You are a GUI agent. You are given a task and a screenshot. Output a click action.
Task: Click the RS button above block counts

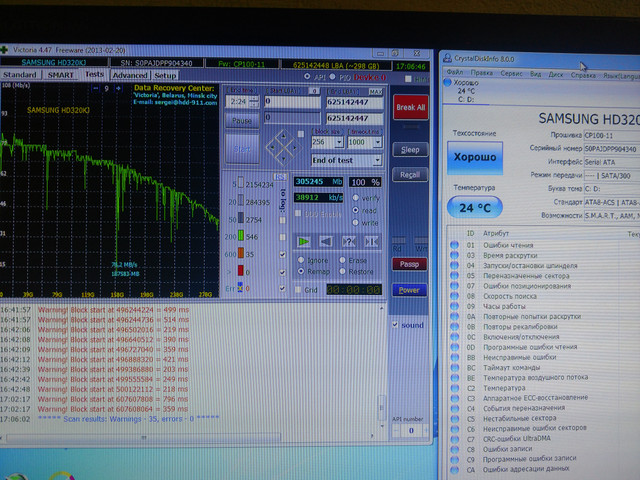tap(280, 176)
